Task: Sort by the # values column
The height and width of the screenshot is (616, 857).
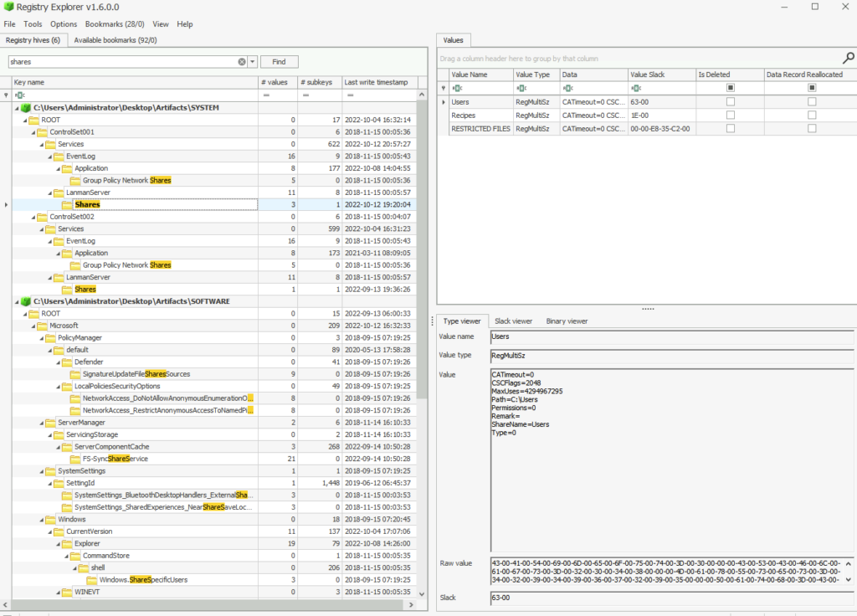Action: tap(278, 82)
